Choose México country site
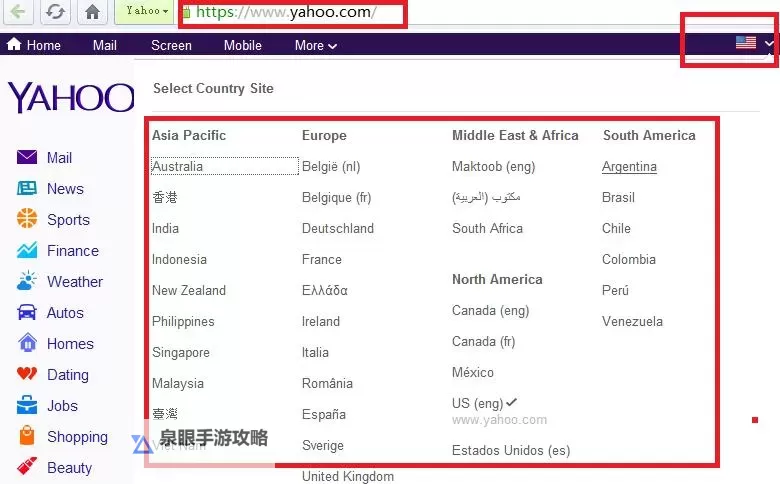Image resolution: width=780 pixels, height=484 pixels. tap(473, 372)
